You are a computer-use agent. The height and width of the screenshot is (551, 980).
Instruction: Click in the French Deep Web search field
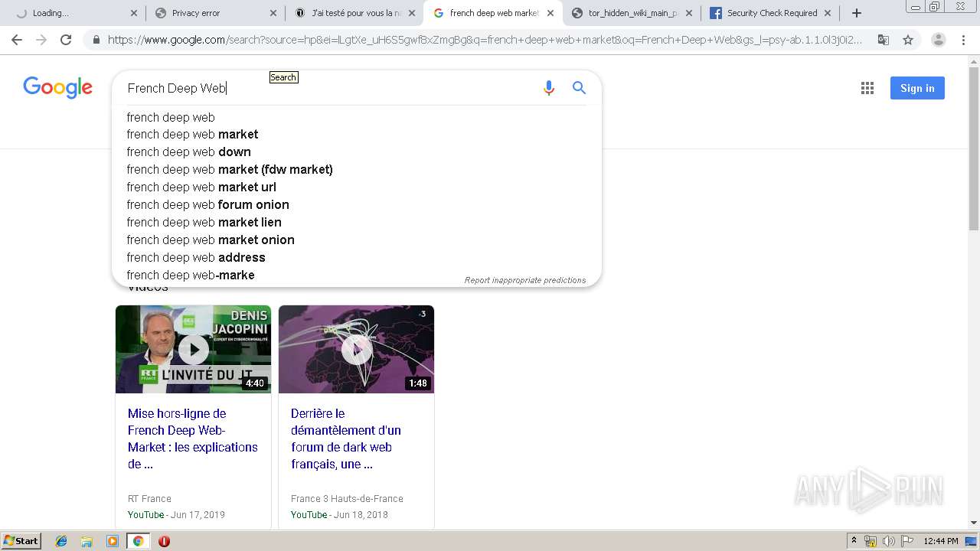(329, 88)
